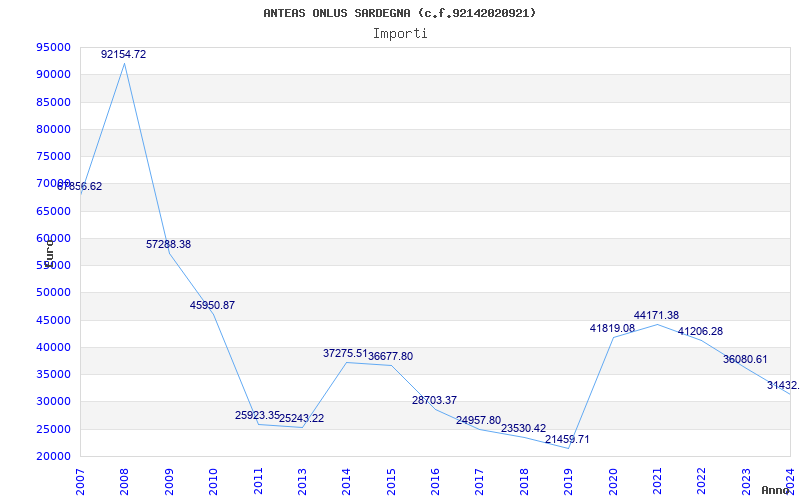This screenshot has width=800, height=500.
Task: Click data label 44171.38
Action: (x=656, y=315)
